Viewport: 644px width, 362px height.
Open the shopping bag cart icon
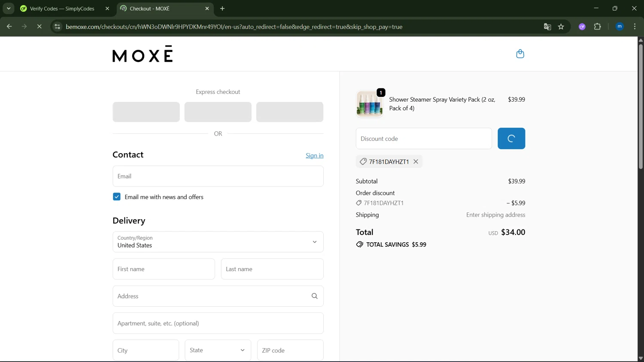(x=520, y=54)
